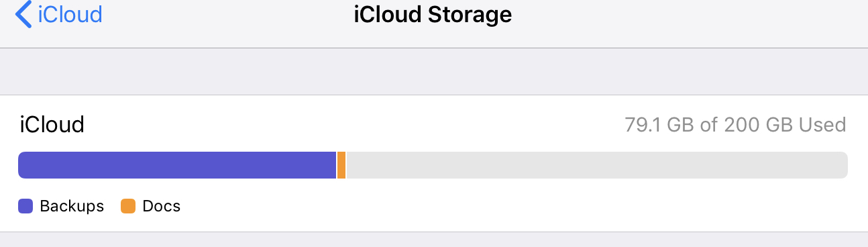The width and height of the screenshot is (868, 247).
Task: Select the Backups legend label
Action: point(72,206)
